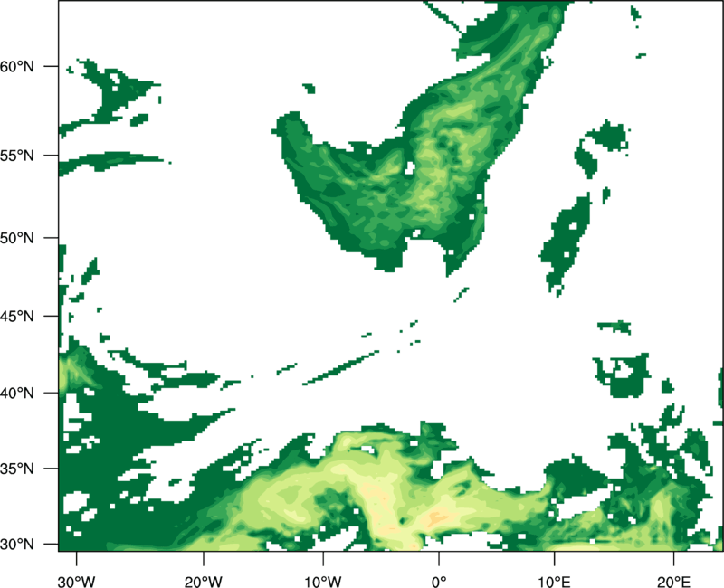
Task: Click the 60°N latitude label
Action: tap(17, 66)
